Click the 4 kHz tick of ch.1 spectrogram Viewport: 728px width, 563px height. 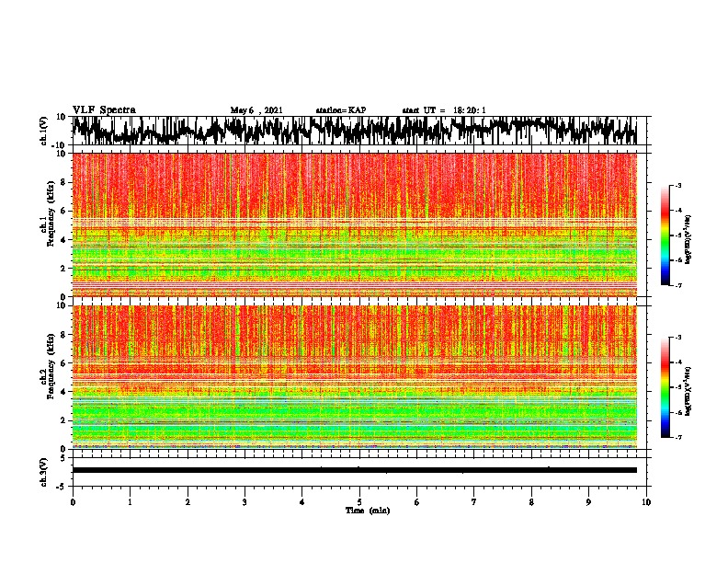pos(63,240)
